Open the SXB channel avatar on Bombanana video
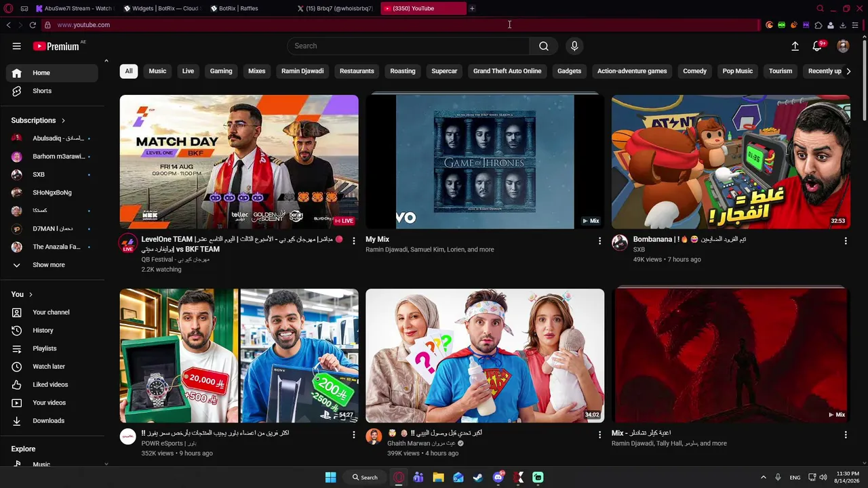The width and height of the screenshot is (868, 488). click(x=620, y=243)
